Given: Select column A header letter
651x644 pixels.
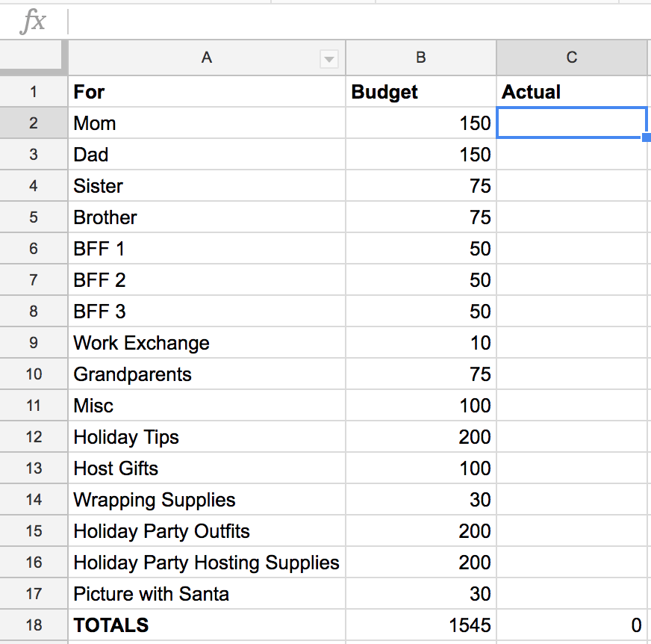Looking at the screenshot, I should pos(207,58).
